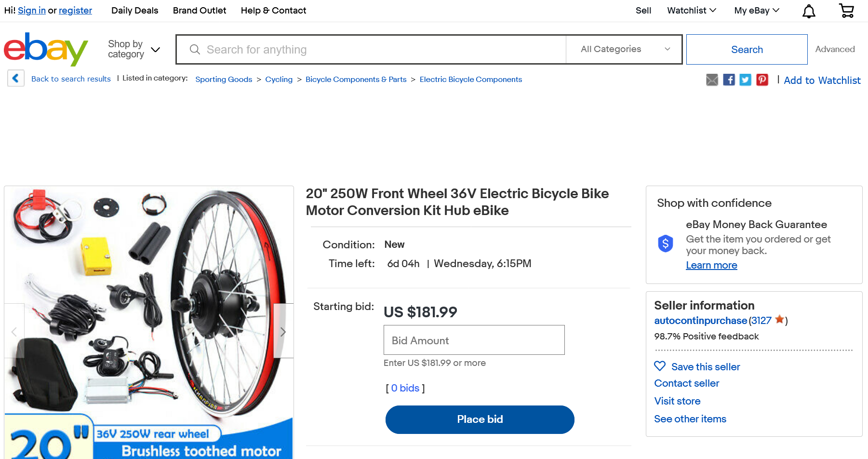Share listing on Twitter
This screenshot has width=868, height=459.
[x=745, y=80]
